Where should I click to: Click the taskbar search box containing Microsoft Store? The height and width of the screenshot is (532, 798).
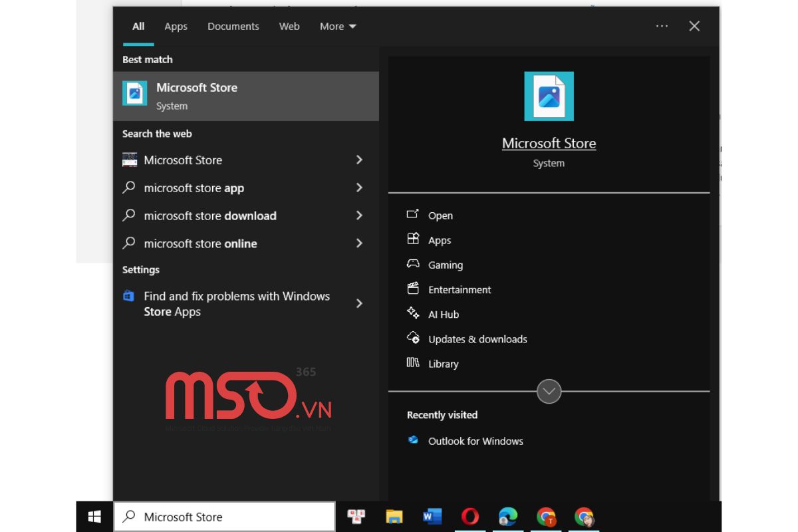click(x=225, y=517)
